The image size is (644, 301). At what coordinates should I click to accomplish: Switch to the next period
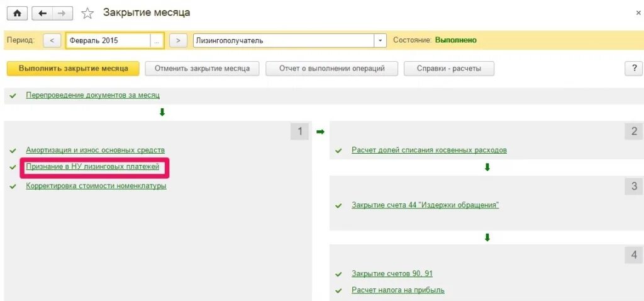pos(178,41)
